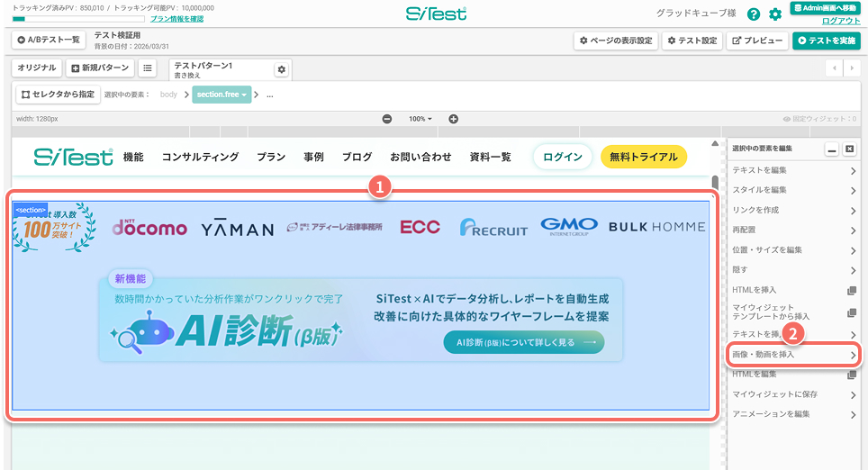Image resolution: width=868 pixels, height=470 pixels.
Task: Start the test with テストを実施
Action: pos(827,41)
